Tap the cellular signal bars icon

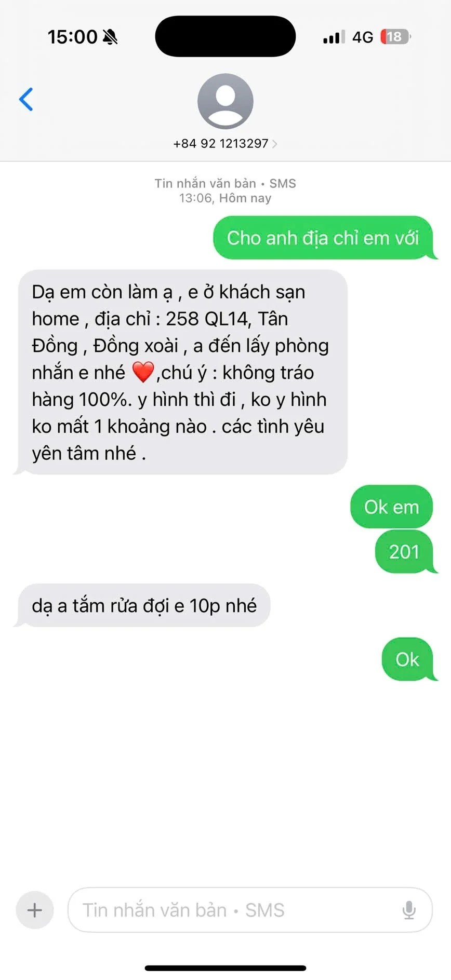(334, 37)
